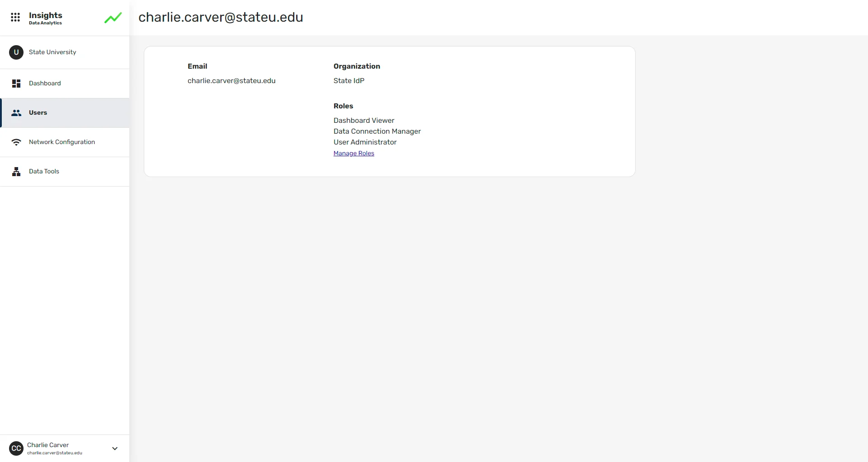Screen dimensions: 868x462
Task: Open Data Tools section
Action: (65, 172)
